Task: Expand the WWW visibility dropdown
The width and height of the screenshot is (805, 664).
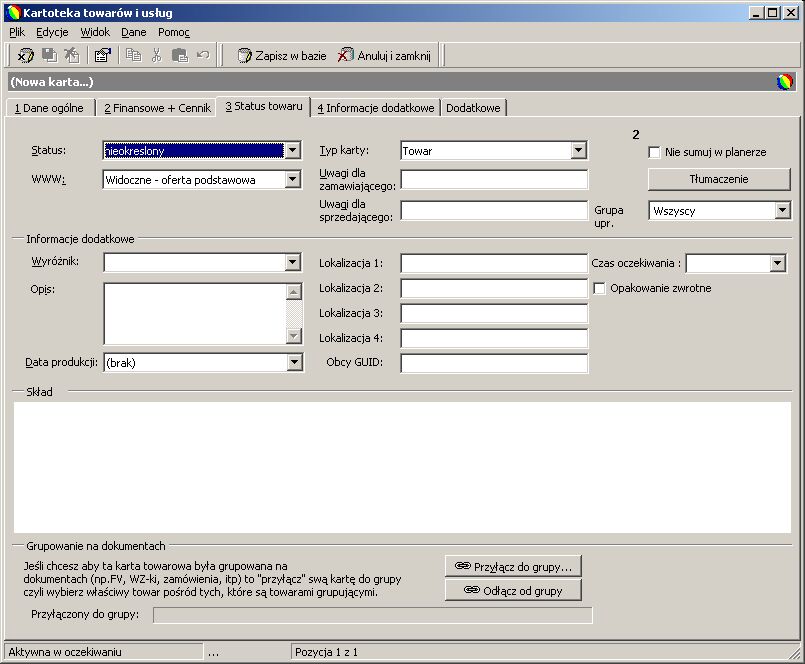Action: [293, 179]
